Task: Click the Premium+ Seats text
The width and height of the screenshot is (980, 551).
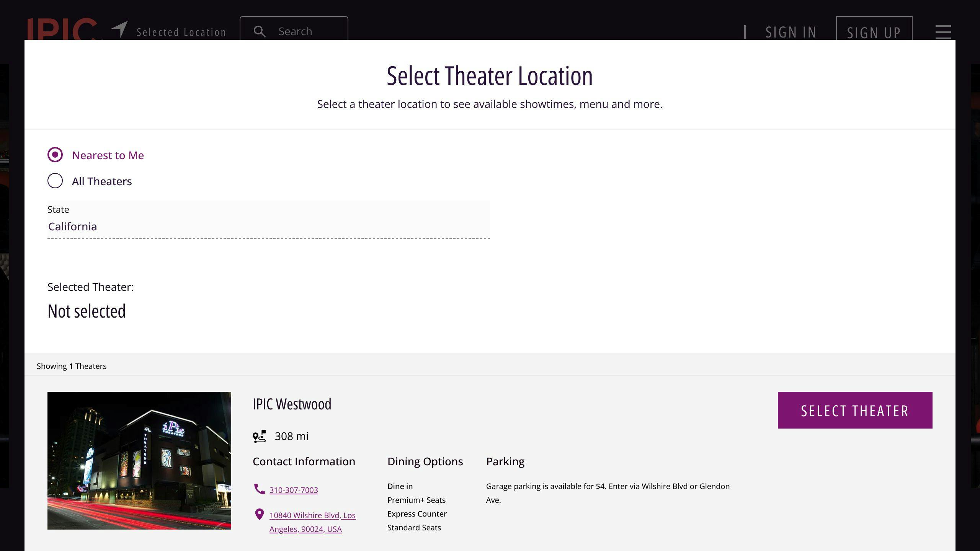Action: (x=416, y=500)
